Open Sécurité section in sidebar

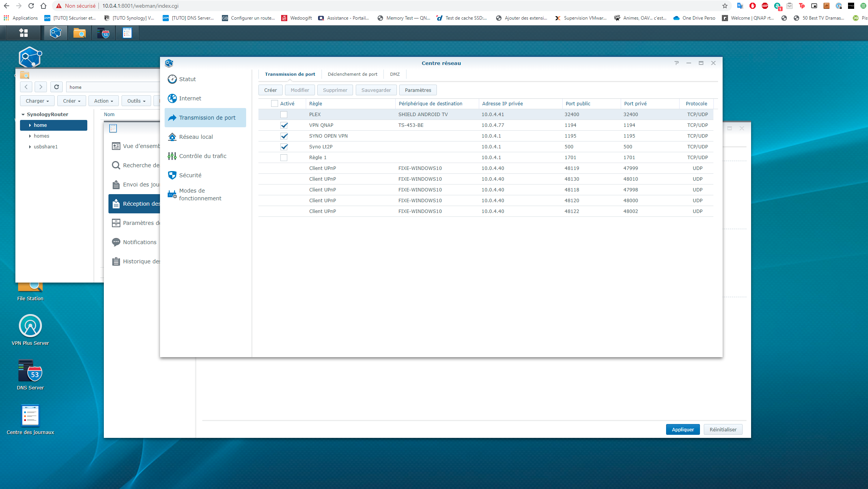pos(190,175)
